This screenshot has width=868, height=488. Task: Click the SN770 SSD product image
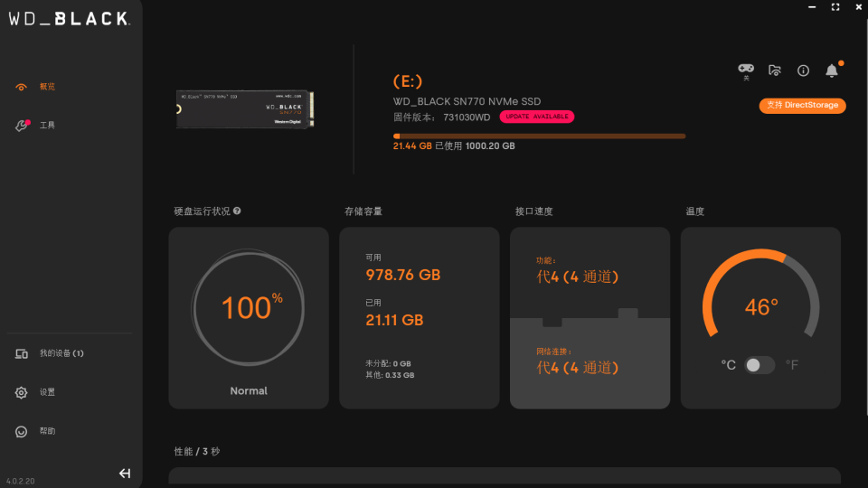click(x=245, y=109)
